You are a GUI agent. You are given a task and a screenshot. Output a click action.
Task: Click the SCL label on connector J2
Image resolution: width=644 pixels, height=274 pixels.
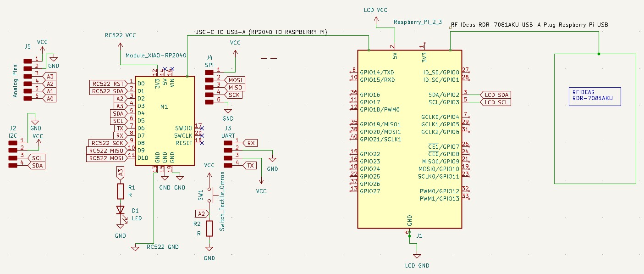coord(37,158)
